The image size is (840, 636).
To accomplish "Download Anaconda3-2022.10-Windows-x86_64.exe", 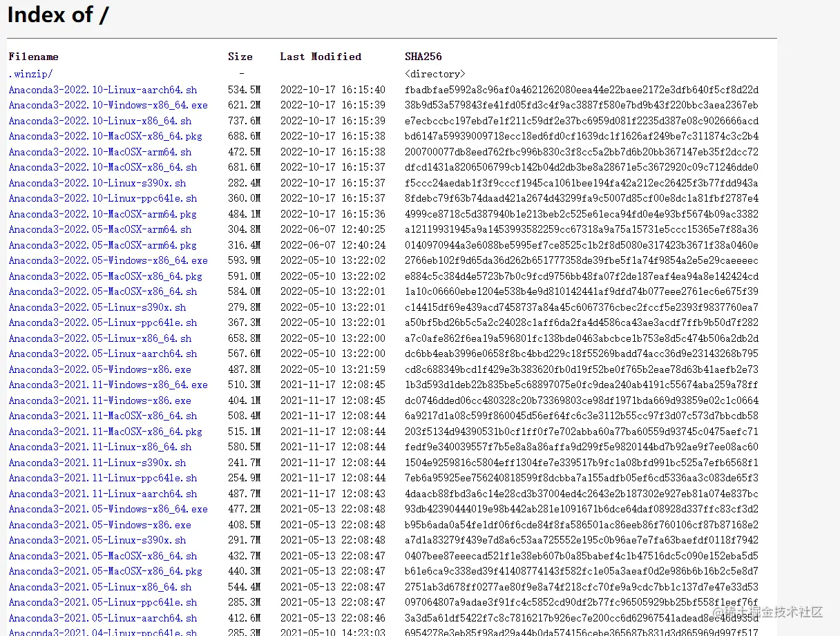I will 108,105.
